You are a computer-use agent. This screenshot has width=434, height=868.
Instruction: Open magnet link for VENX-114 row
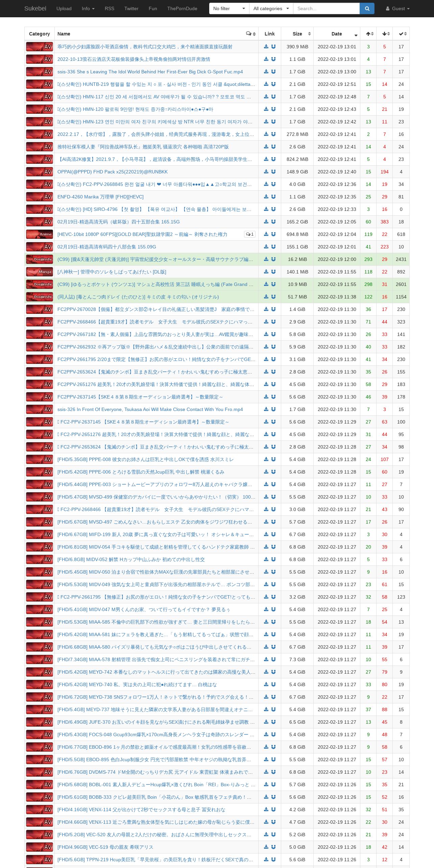273,810
